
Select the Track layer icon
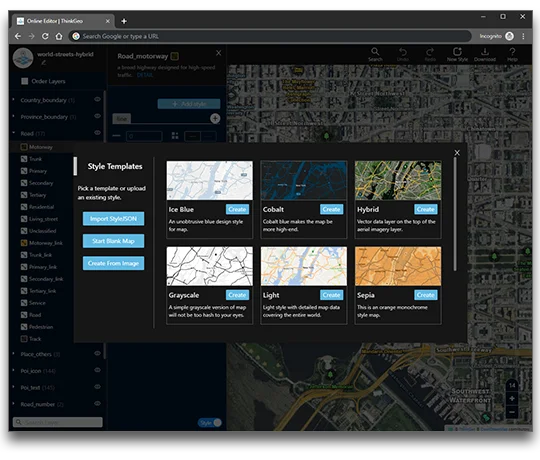point(24,339)
